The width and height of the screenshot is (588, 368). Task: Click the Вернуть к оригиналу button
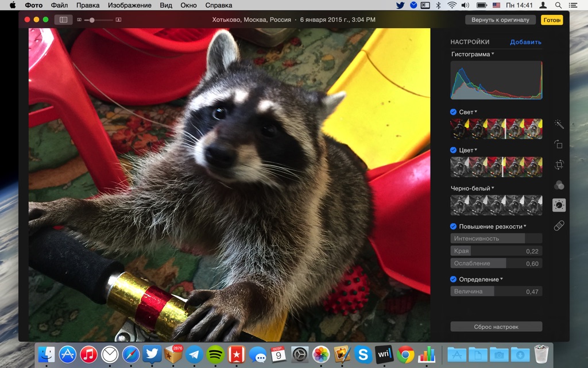click(500, 20)
